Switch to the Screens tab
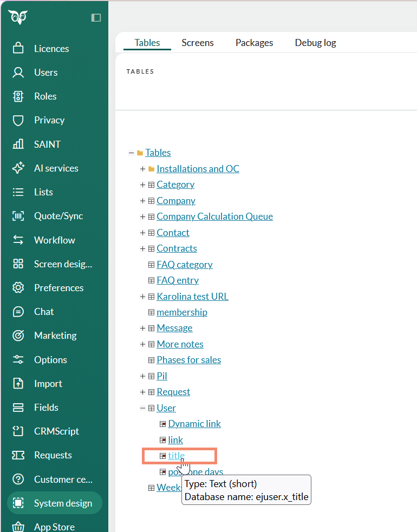The width and height of the screenshot is (417, 532). tap(197, 43)
